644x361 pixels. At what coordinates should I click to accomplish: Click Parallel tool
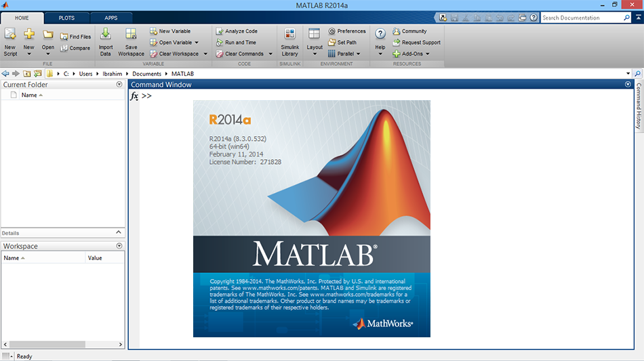[x=341, y=54]
